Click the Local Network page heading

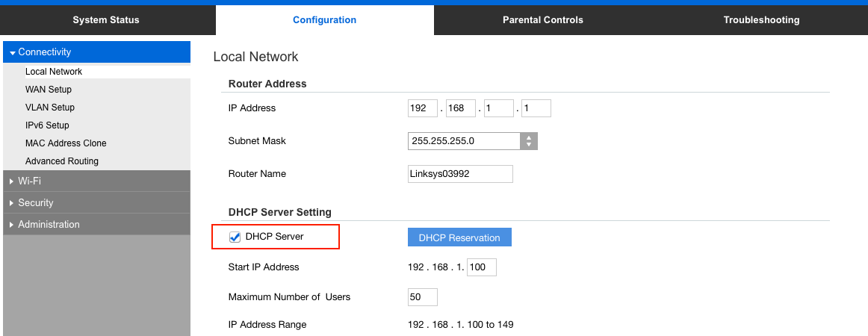click(255, 57)
